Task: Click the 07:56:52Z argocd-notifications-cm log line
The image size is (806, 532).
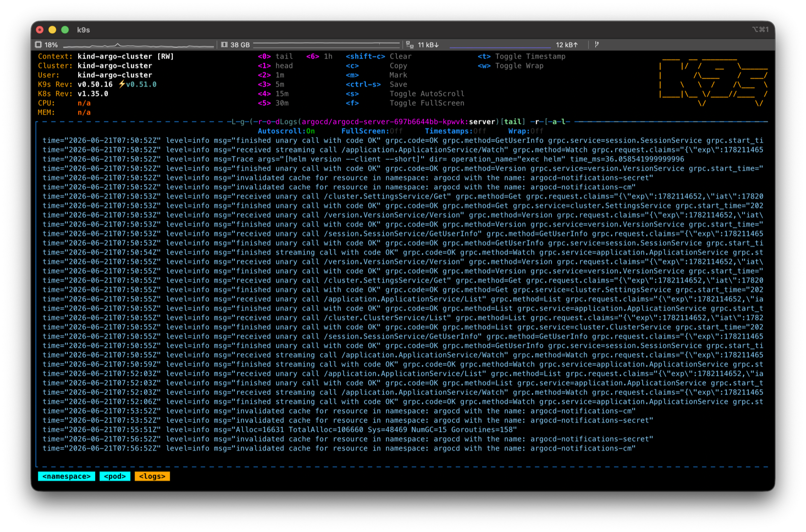Action: pyautogui.click(x=339, y=448)
